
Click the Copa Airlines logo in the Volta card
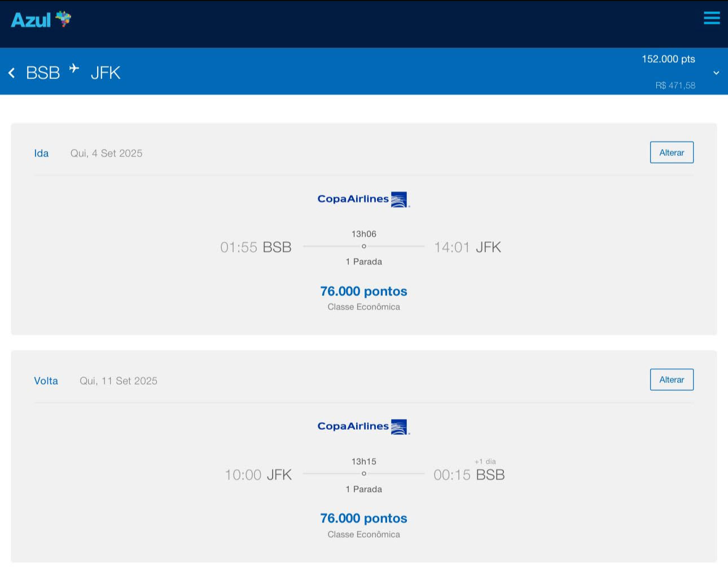(x=363, y=427)
